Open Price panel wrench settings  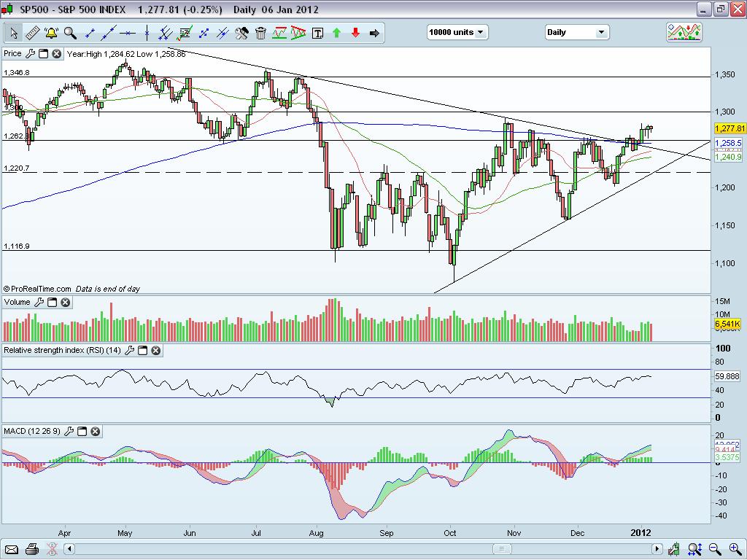30,54
